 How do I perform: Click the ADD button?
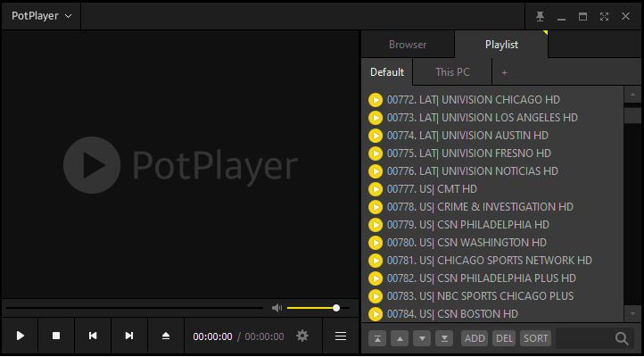coord(475,338)
